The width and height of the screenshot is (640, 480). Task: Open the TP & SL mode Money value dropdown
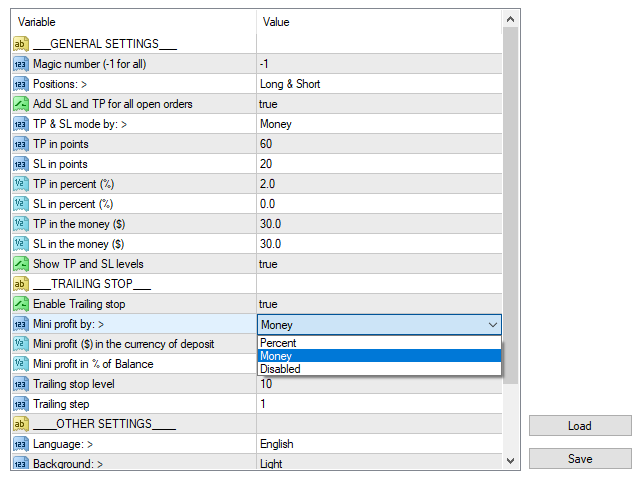379,124
